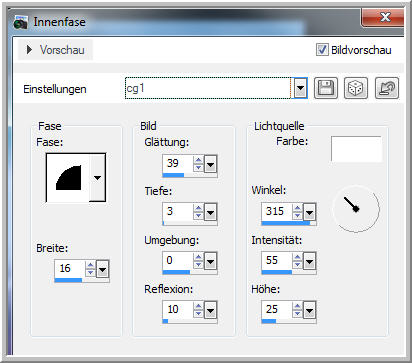Increase Intensität with the up spinner arrow
This screenshot has height=363, width=412.
click(x=297, y=256)
